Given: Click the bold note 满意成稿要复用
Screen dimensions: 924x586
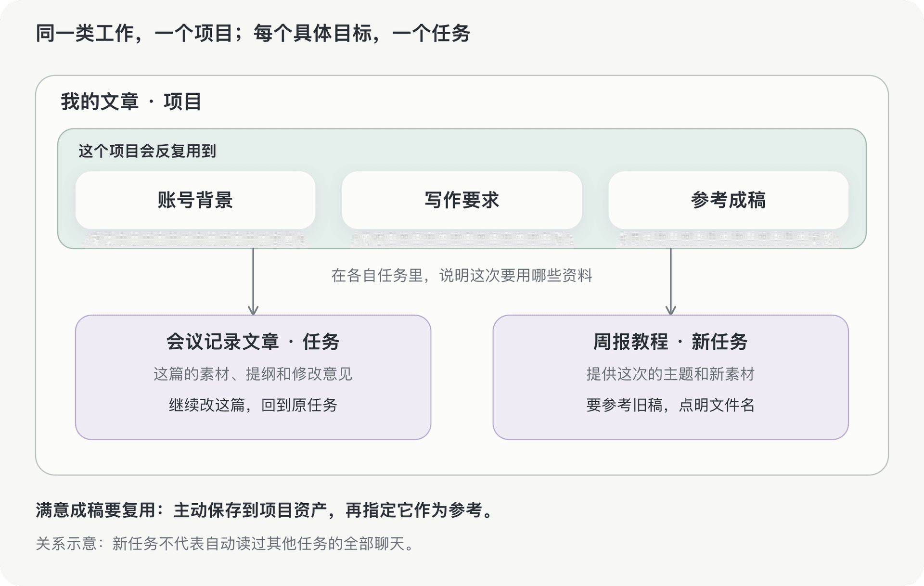Looking at the screenshot, I should pos(265,510).
